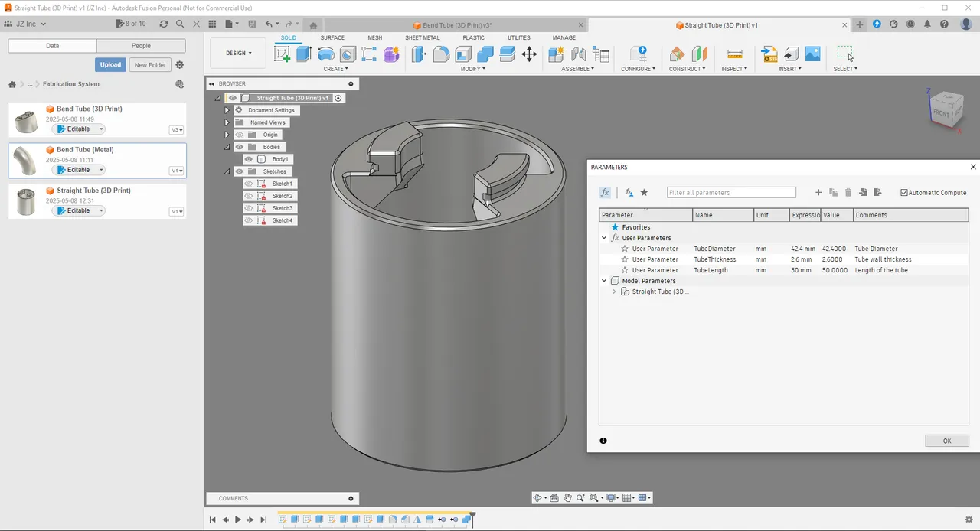Show Sketch3 using its eye icon
980x531 pixels.
click(x=249, y=208)
